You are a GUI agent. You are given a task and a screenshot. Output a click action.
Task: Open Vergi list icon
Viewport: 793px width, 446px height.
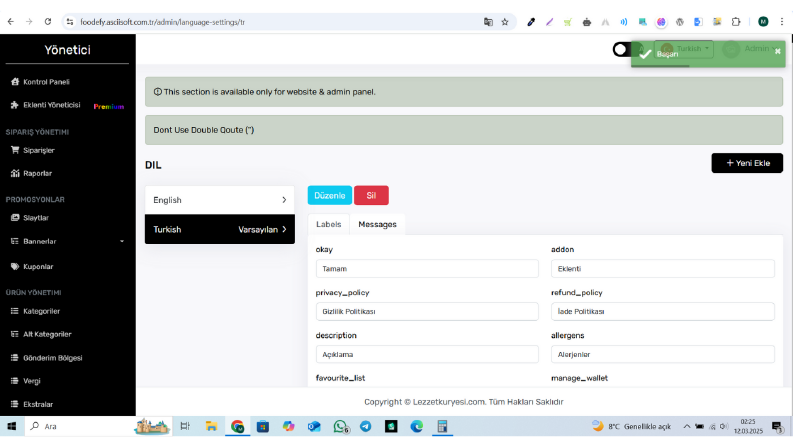(x=15, y=381)
